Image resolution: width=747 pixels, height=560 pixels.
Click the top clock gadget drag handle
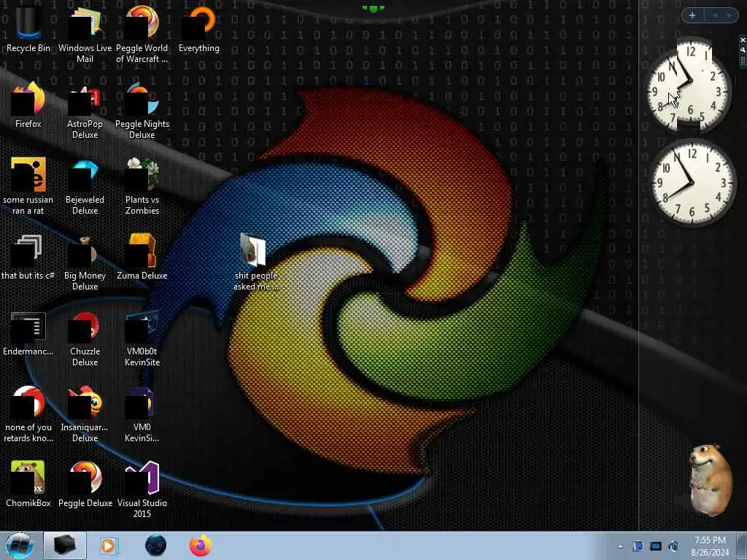pos(743,61)
